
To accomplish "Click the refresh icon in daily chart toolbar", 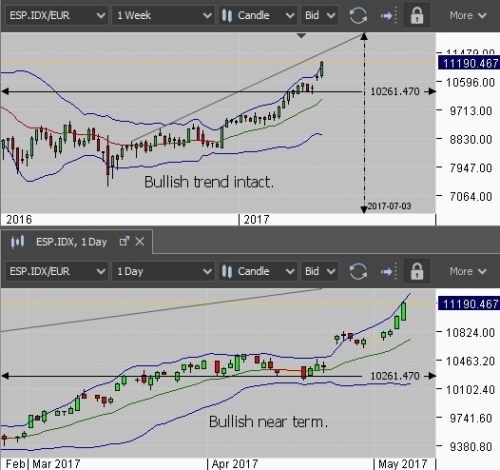I will tap(358, 271).
